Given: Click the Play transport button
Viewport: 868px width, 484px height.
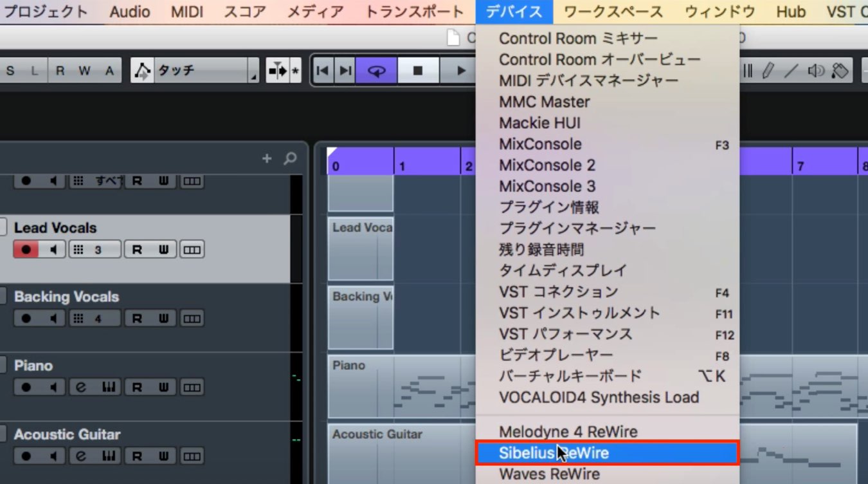Looking at the screenshot, I should click(x=459, y=71).
